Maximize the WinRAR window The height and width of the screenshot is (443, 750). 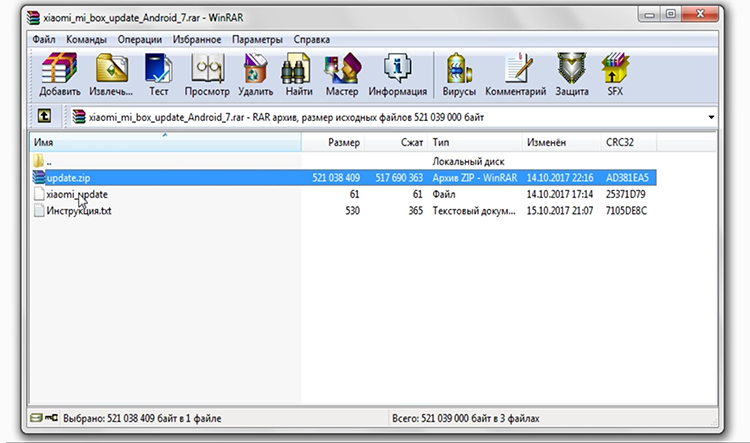click(x=671, y=14)
